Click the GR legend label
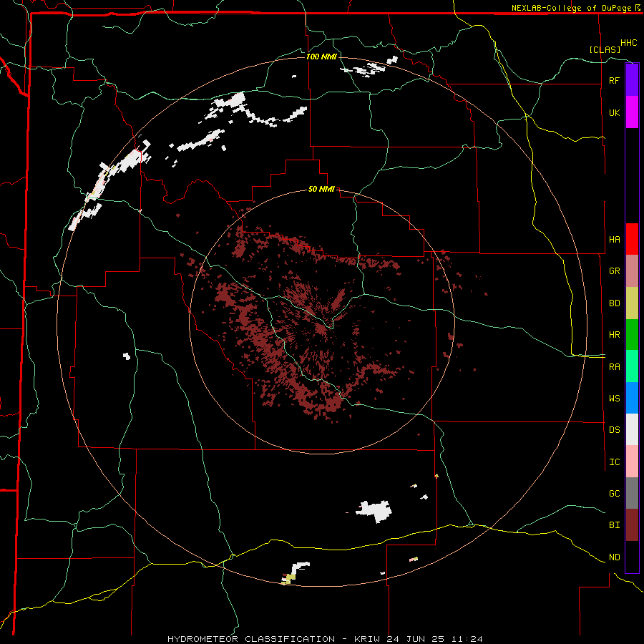The image size is (644, 644). pyautogui.click(x=614, y=271)
